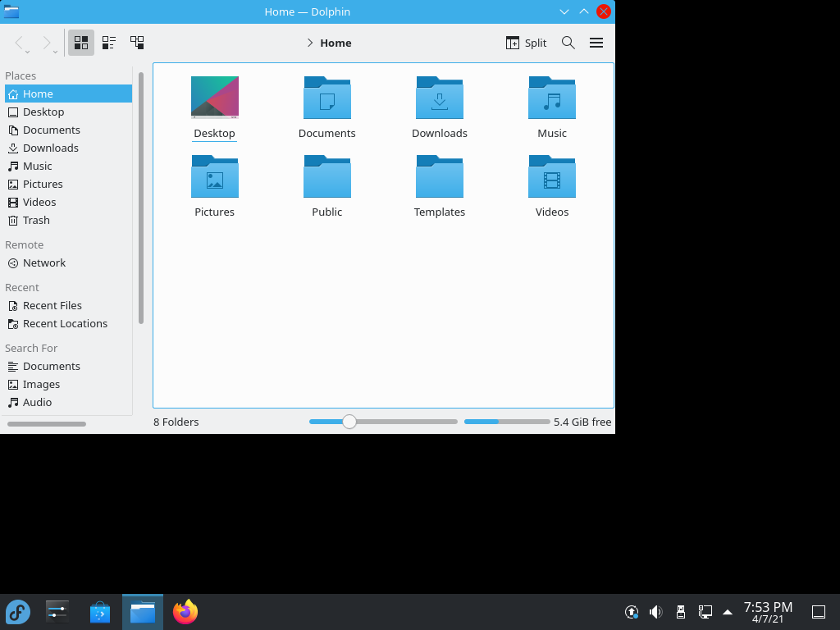Open the network tray icon

tap(705, 612)
